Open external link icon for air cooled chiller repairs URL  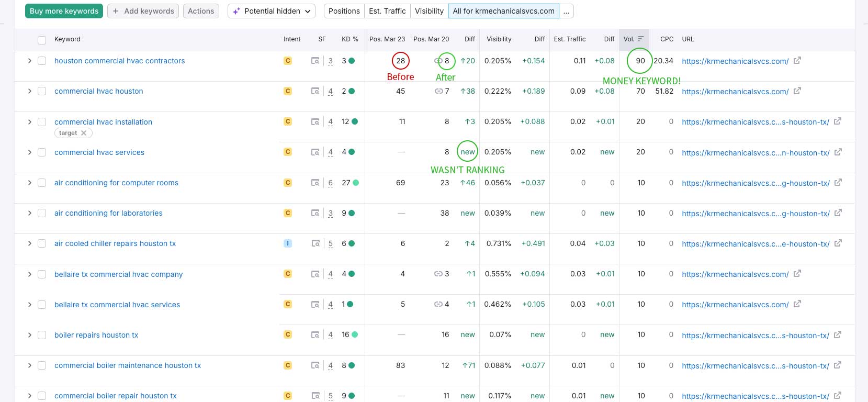pyautogui.click(x=838, y=243)
